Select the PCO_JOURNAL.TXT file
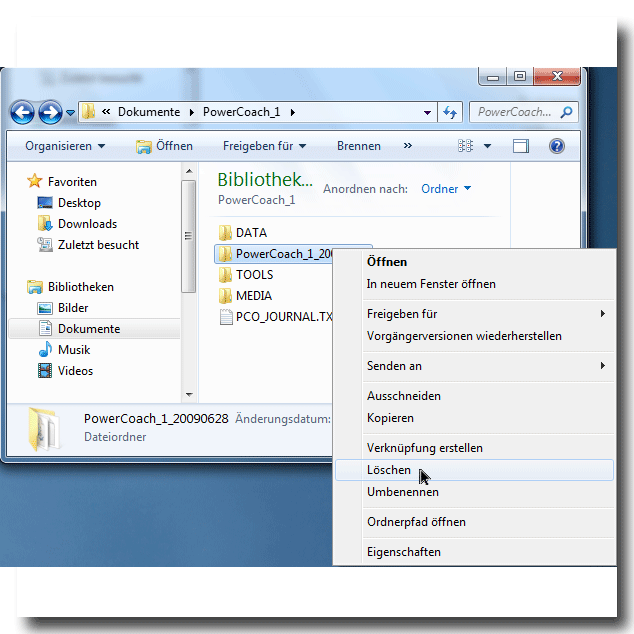This screenshot has width=634, height=634. point(276,317)
